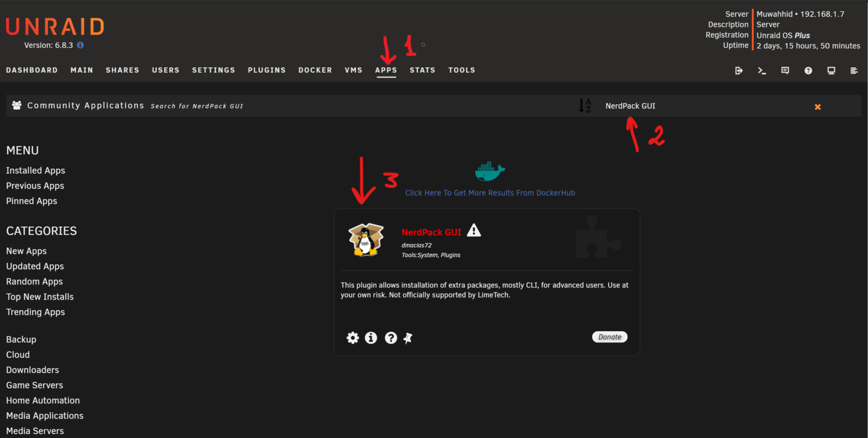Open Installed Apps in the menu
The width and height of the screenshot is (868, 438).
click(x=36, y=170)
